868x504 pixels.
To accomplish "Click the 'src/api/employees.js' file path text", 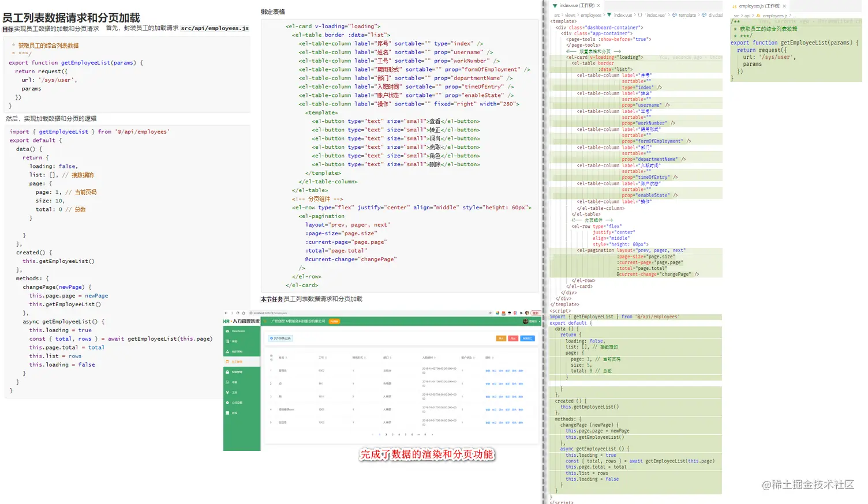I will [x=215, y=28].
